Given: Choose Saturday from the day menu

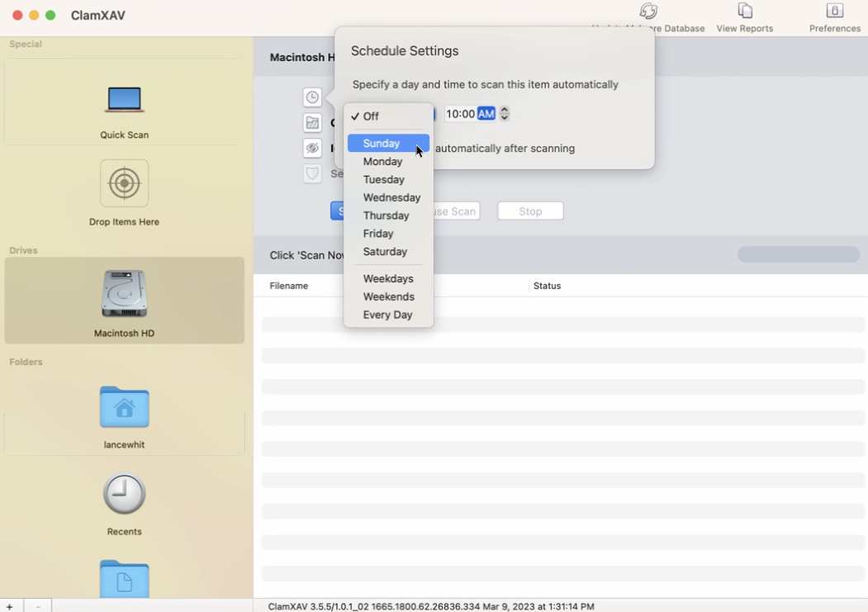Looking at the screenshot, I should tap(388, 252).
